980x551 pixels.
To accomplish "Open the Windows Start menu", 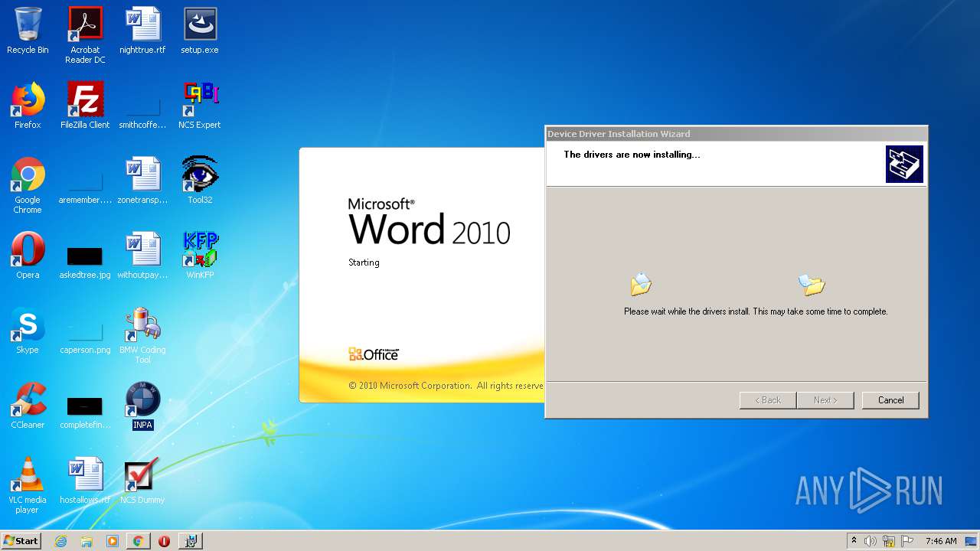I will pyautogui.click(x=21, y=540).
